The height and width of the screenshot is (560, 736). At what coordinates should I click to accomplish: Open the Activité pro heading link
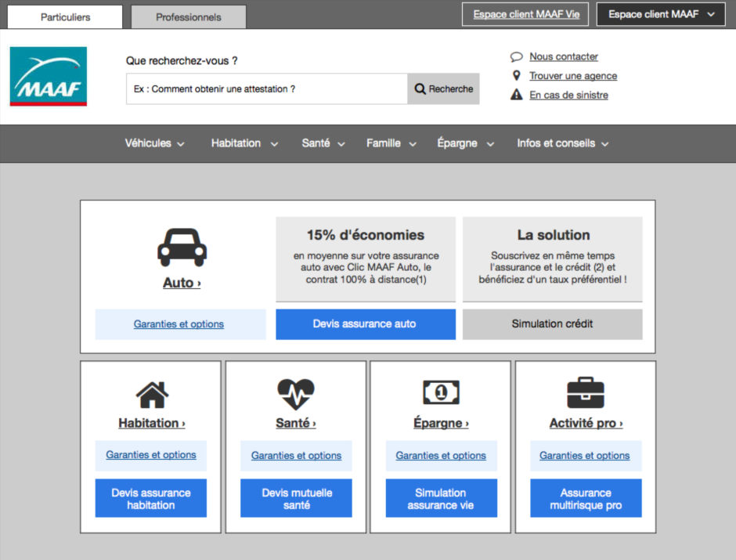[586, 423]
